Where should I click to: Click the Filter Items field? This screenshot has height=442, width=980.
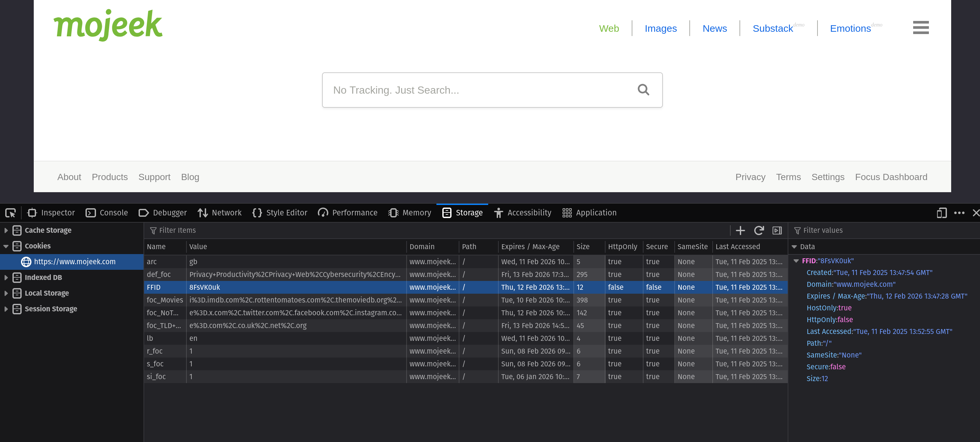click(x=437, y=230)
